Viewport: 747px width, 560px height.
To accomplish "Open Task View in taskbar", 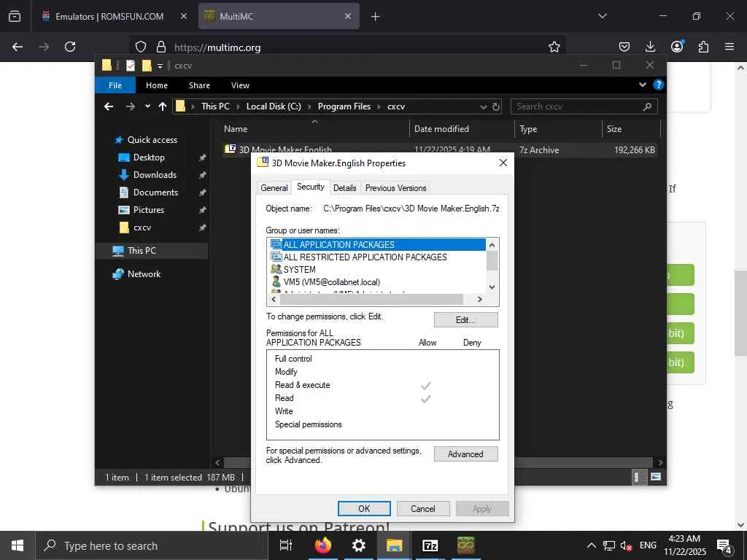I will (286, 545).
